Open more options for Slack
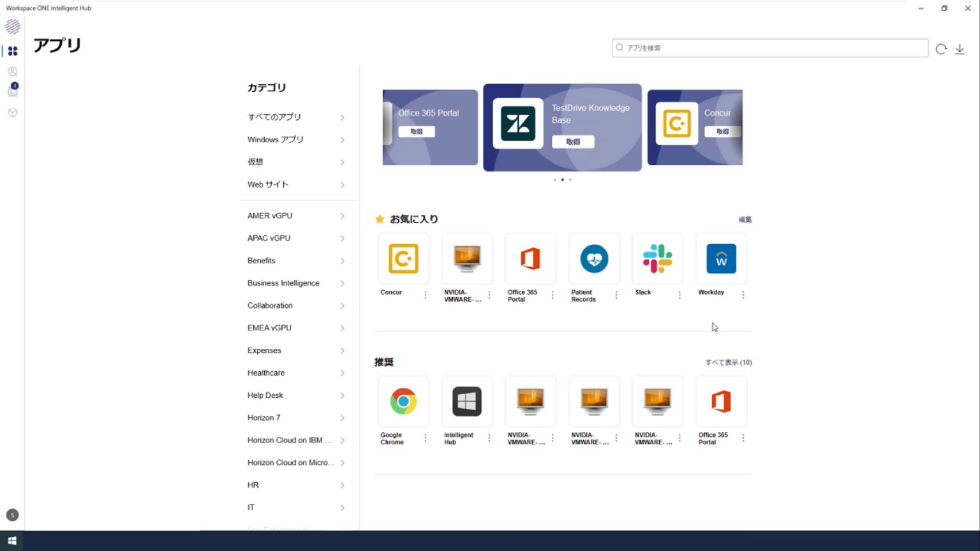This screenshot has height=551, width=980. coord(679,295)
